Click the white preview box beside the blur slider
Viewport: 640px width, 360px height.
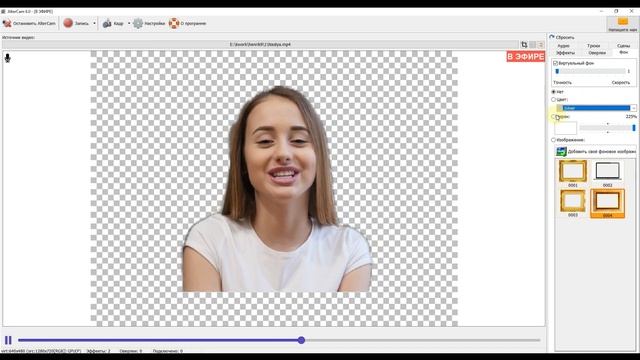[566, 128]
